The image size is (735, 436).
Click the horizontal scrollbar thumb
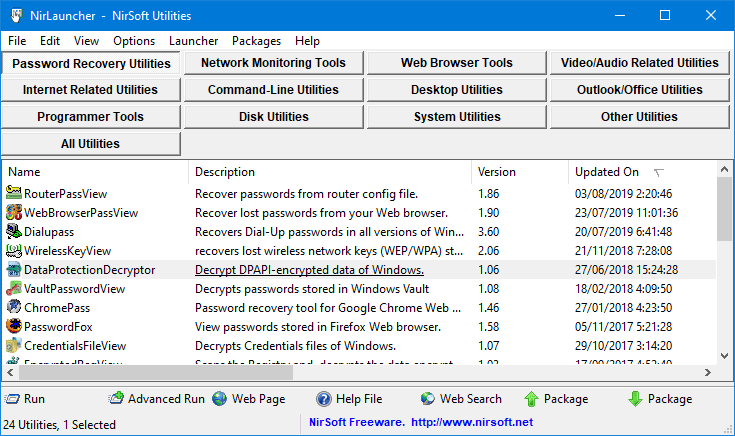point(156,373)
